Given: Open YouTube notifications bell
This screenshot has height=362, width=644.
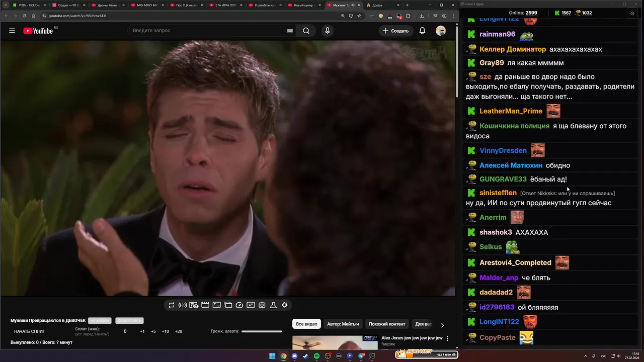Looking at the screenshot, I should (x=423, y=31).
